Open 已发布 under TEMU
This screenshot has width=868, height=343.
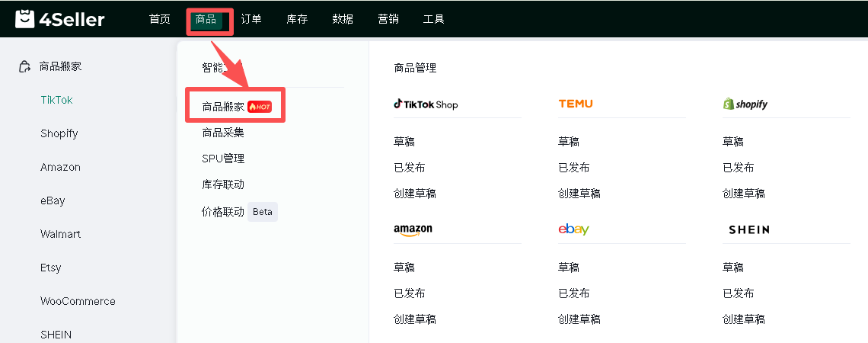[x=574, y=168]
